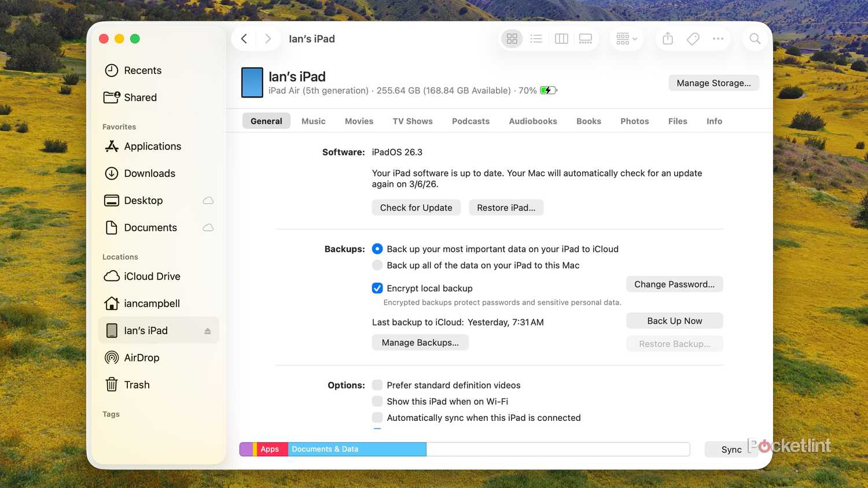Enable backing up all data to this Mac

tap(377, 265)
